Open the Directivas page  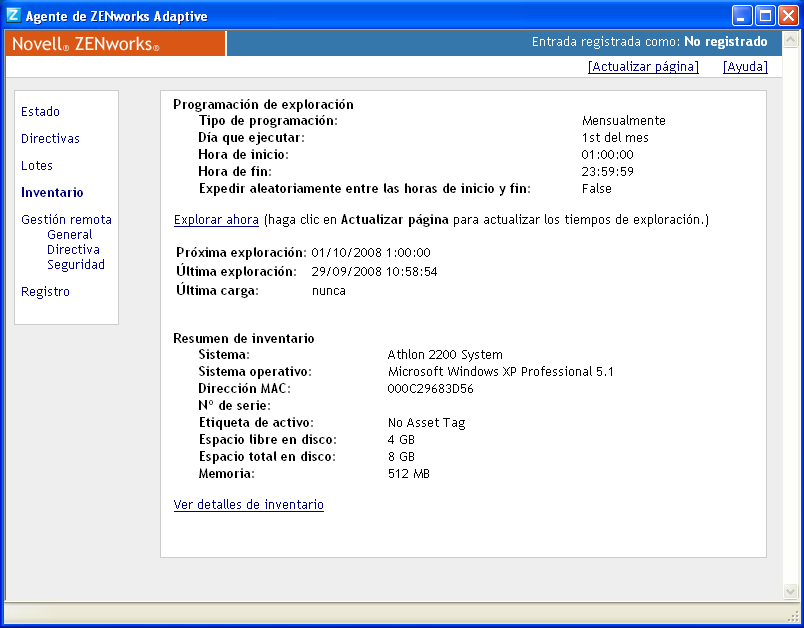tap(50, 138)
